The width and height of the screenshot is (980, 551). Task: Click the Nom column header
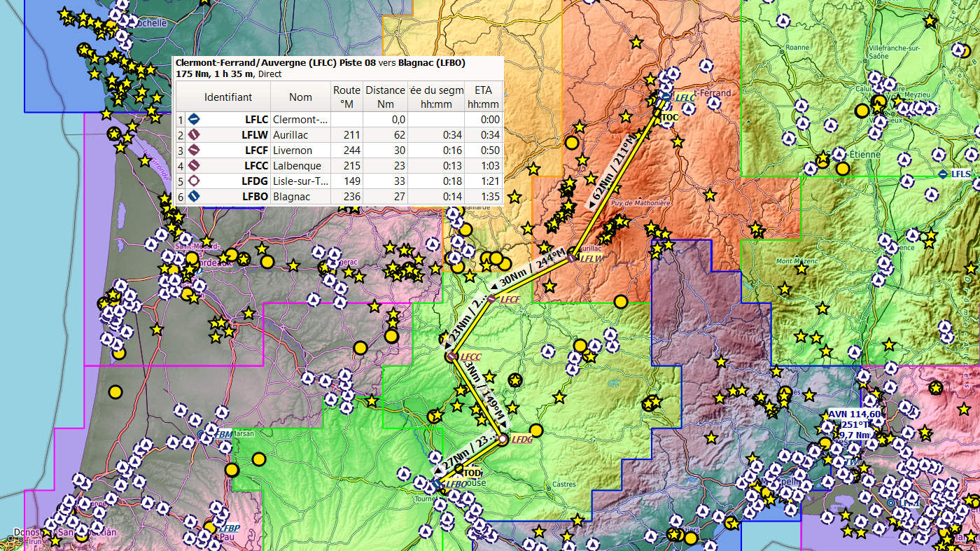[300, 97]
